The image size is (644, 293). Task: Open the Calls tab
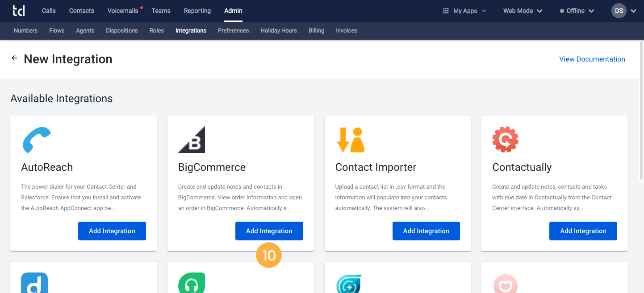49,11
